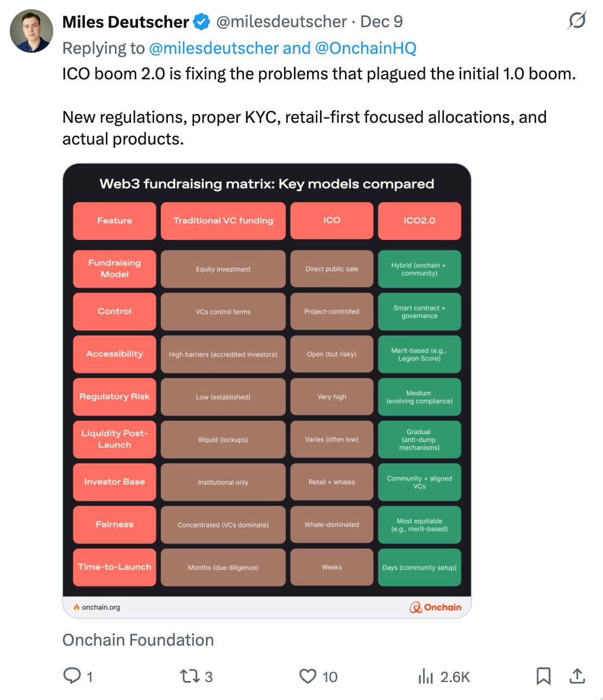Viewport: 603px width, 700px height.
Task: Open the Dec 9 timestamp link
Action: (x=381, y=22)
